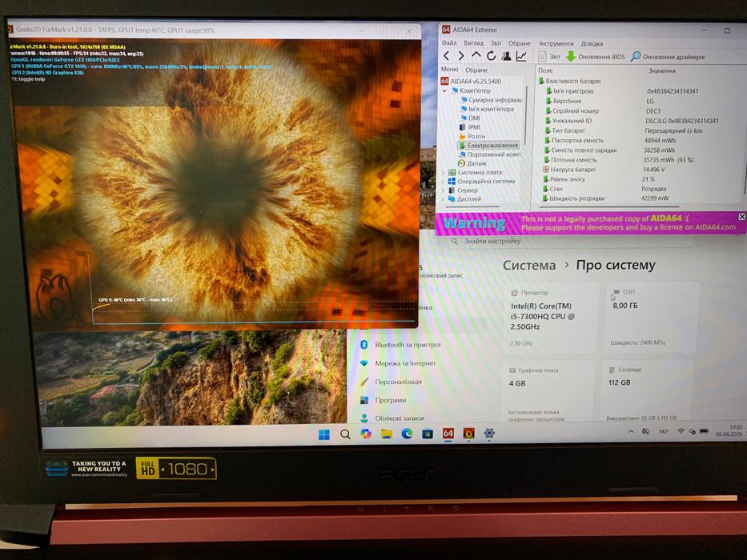
Task: Select Ім'я комп'ютера in the tree
Action: click(x=487, y=109)
